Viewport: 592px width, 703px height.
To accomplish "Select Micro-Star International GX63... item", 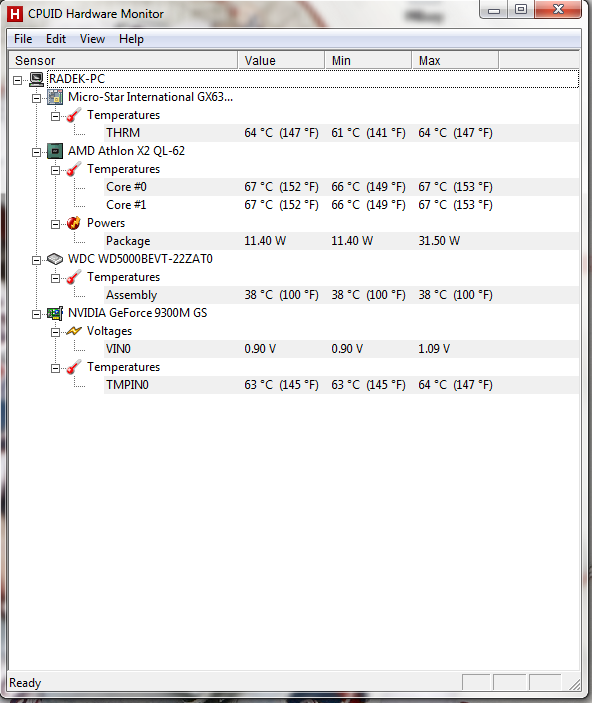I will pos(151,97).
